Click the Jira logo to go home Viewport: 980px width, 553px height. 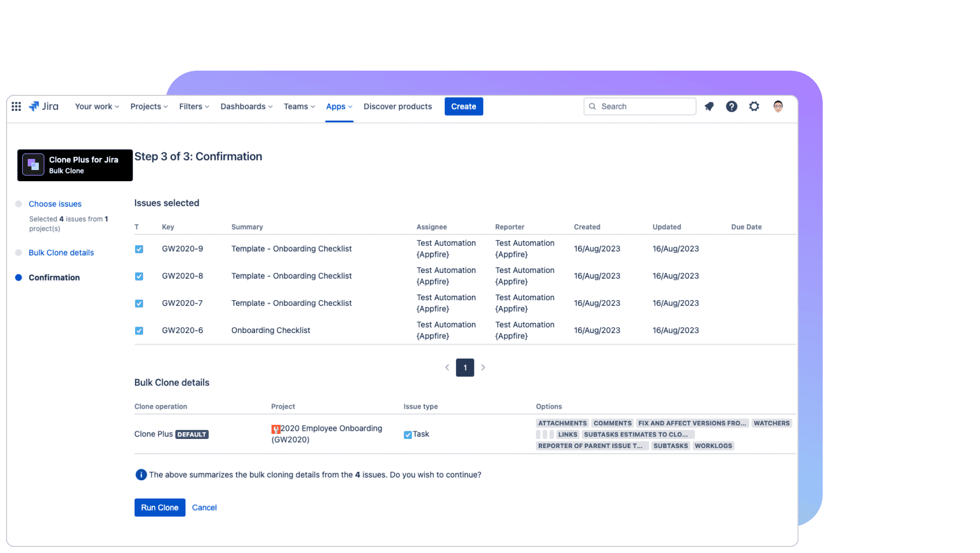point(43,106)
